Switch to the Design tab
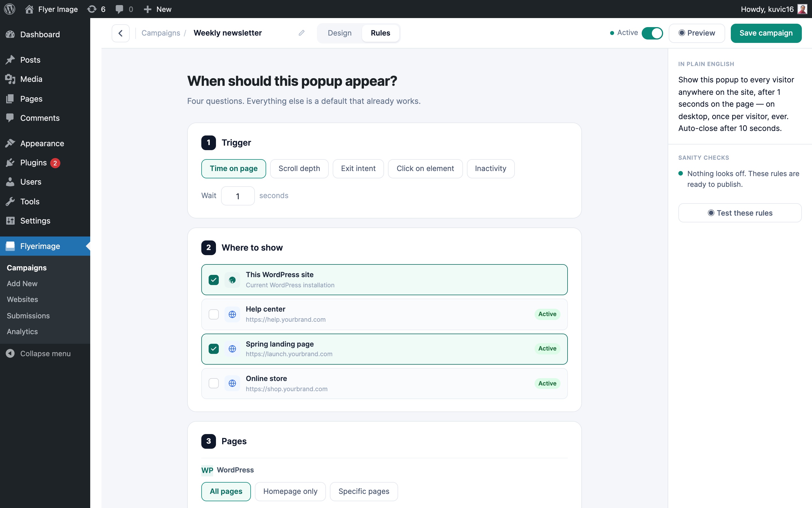Viewport: 812px width, 508px height. coord(339,33)
